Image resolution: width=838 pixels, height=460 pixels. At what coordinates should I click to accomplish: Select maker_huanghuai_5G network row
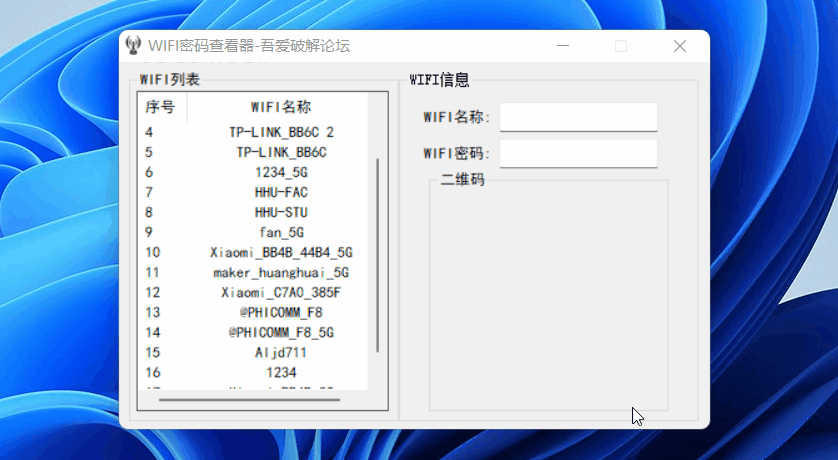[x=281, y=272]
